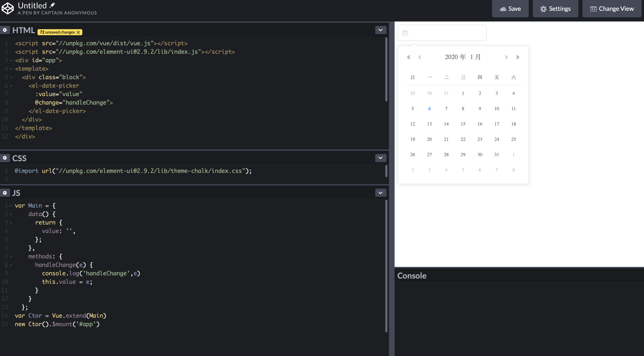Open the JS panel settings gear
Image resolution: width=644 pixels, height=356 pixels.
(5, 193)
